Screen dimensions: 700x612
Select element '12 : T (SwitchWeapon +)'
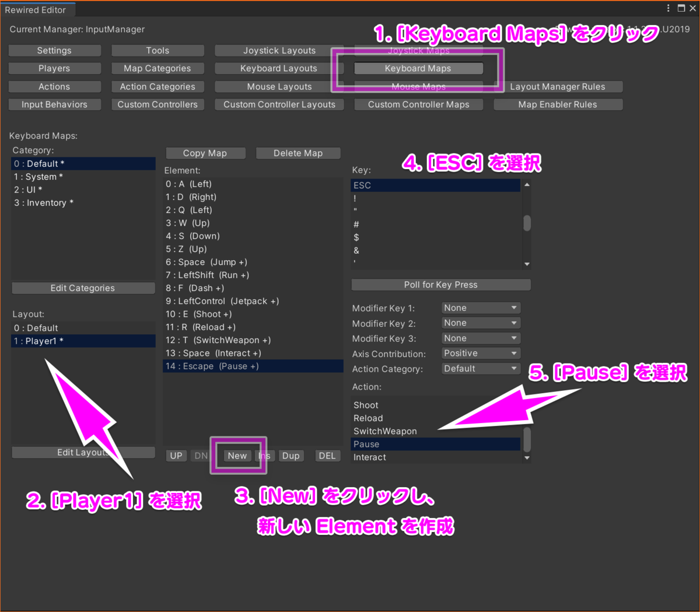[253, 340]
